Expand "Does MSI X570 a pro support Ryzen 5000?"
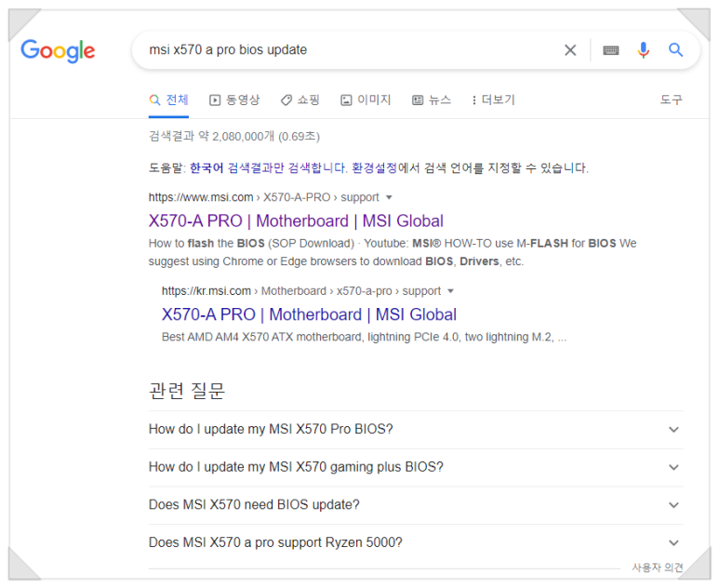719x588 pixels. click(416, 542)
